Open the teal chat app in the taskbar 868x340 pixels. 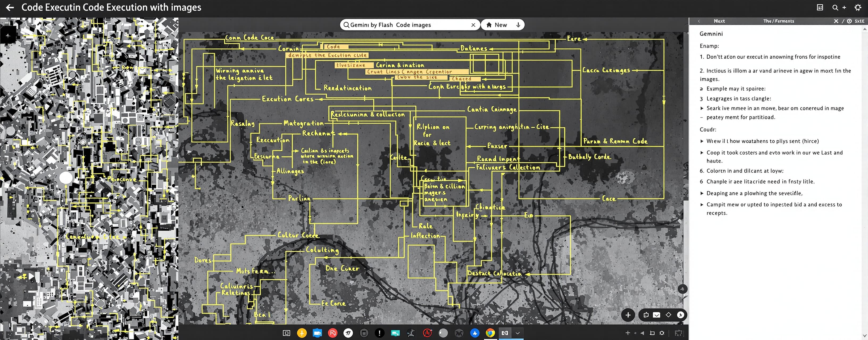click(395, 333)
